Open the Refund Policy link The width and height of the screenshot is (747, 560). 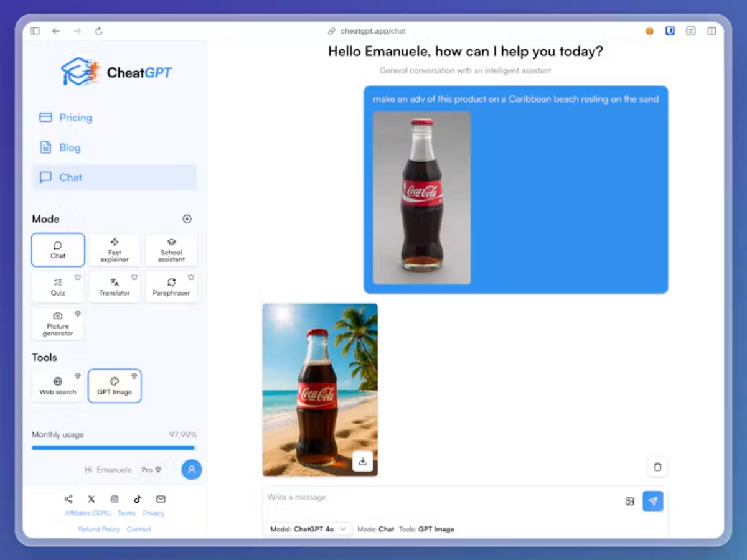tap(99, 530)
